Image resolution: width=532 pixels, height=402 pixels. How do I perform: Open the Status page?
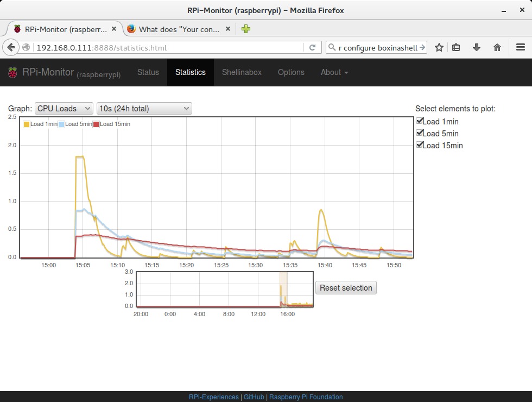(x=148, y=72)
